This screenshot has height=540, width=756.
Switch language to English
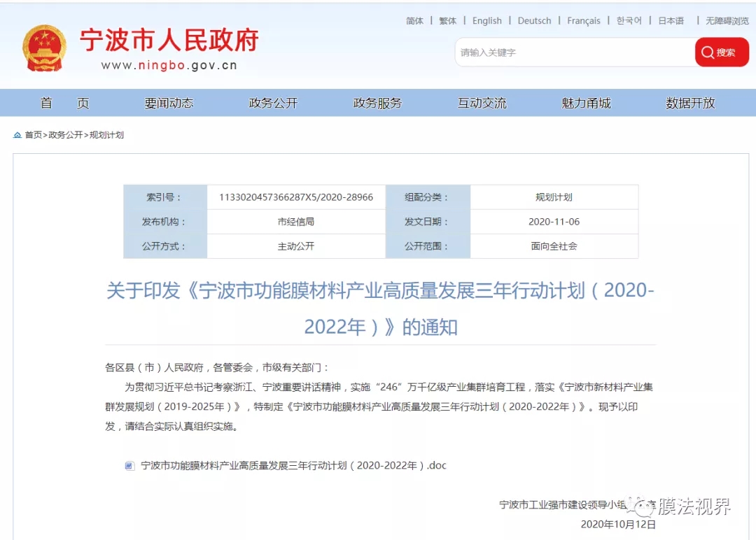click(486, 21)
